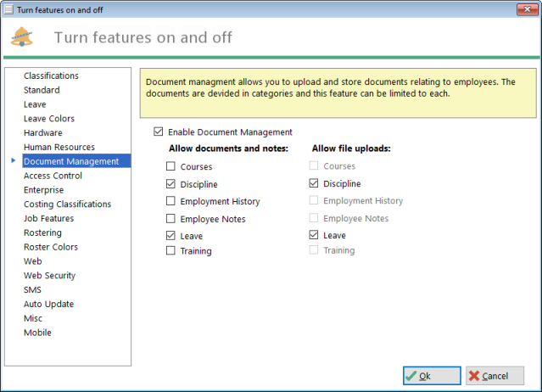Confirm changes with the Ok button
542x392 pixels.
432,376
